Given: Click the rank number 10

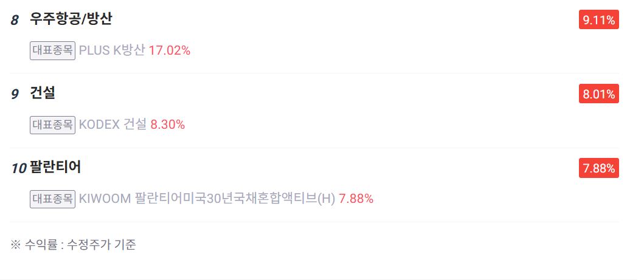Looking at the screenshot, I should 19,168.
